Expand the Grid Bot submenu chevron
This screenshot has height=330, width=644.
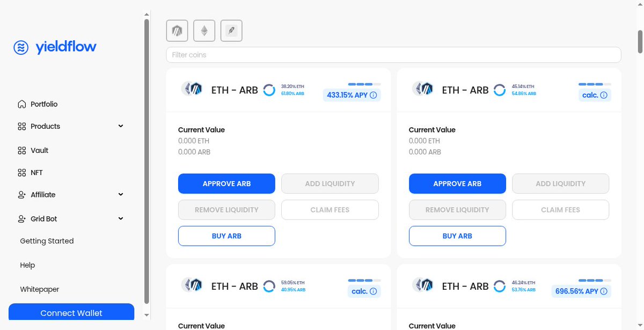coord(121,218)
